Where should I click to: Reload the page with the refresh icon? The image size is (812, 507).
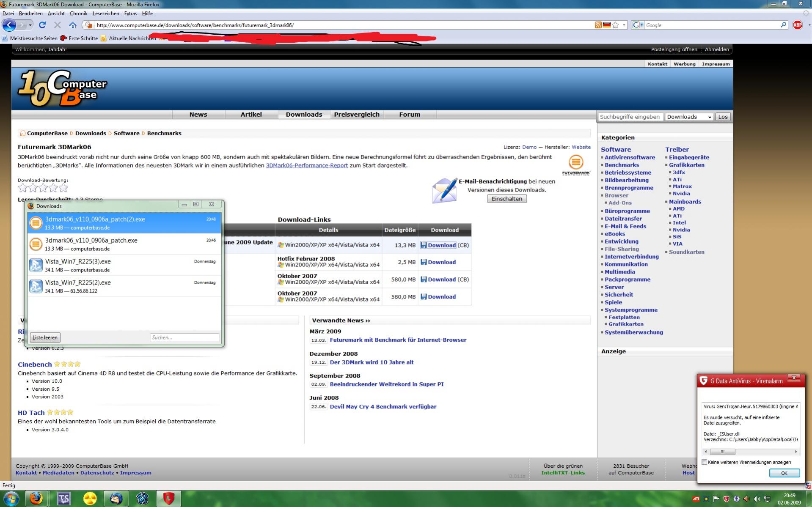coord(42,25)
